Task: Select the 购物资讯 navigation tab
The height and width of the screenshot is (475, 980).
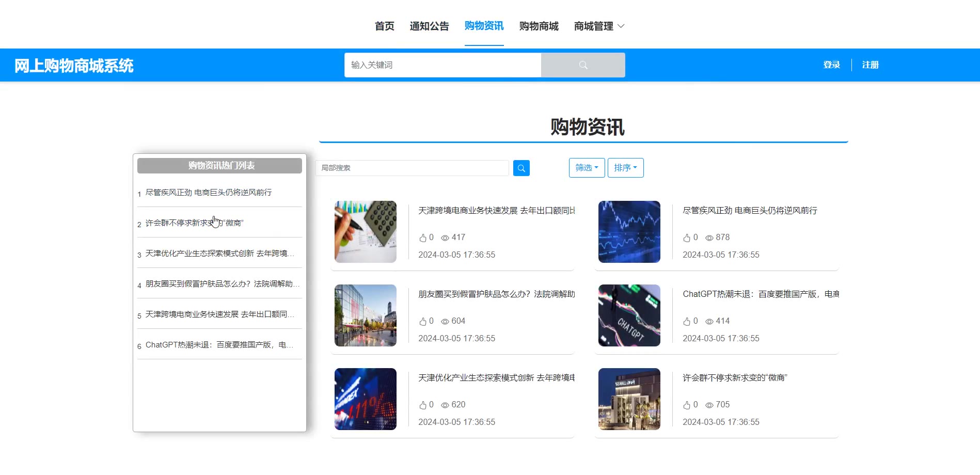Action: point(484,26)
